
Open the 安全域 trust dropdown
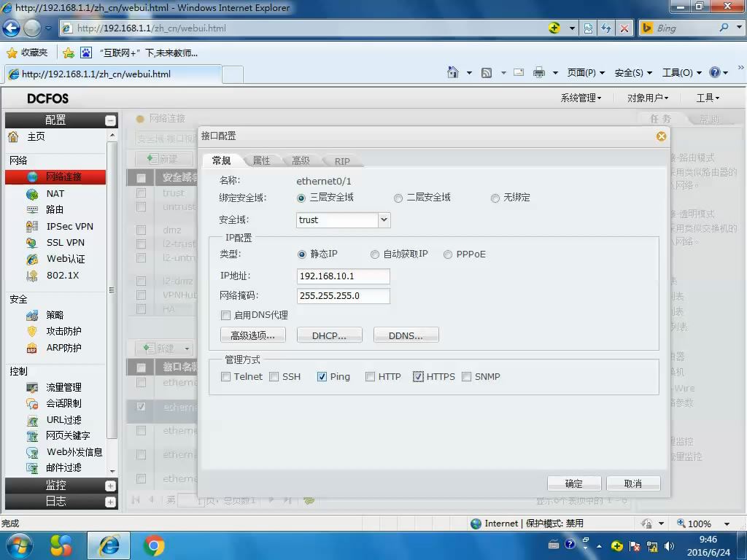[x=384, y=220]
